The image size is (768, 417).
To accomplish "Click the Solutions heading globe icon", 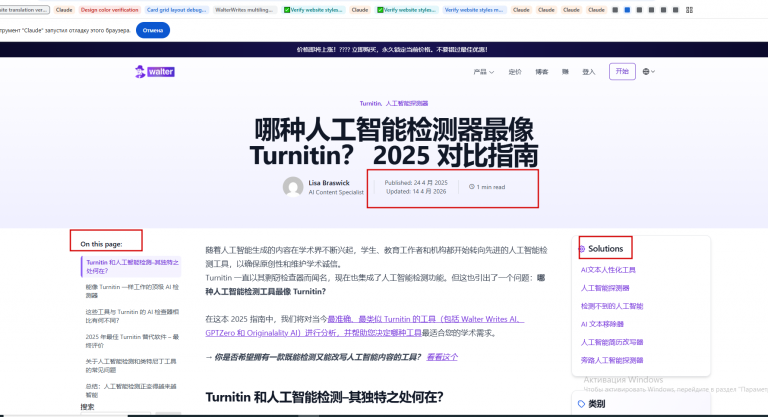I will click(582, 249).
